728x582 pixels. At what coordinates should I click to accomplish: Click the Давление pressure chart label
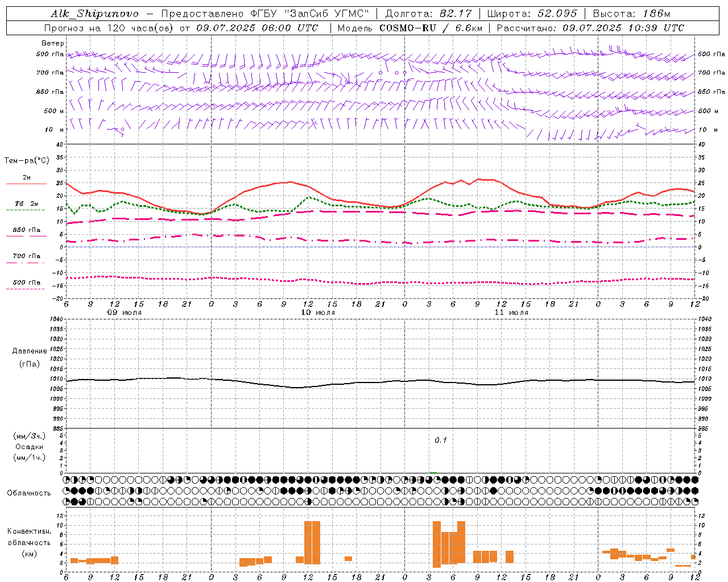30,351
